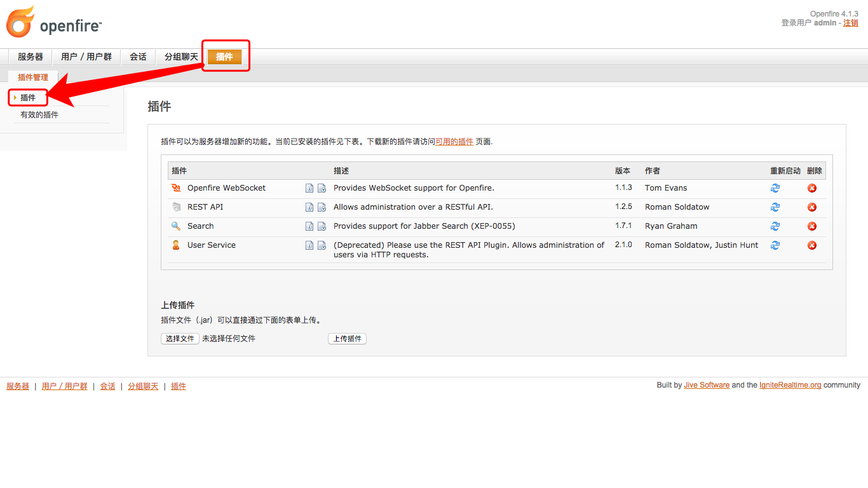868x488 pixels.
Task: Click the Search plugin magnifier icon
Action: pos(176,226)
